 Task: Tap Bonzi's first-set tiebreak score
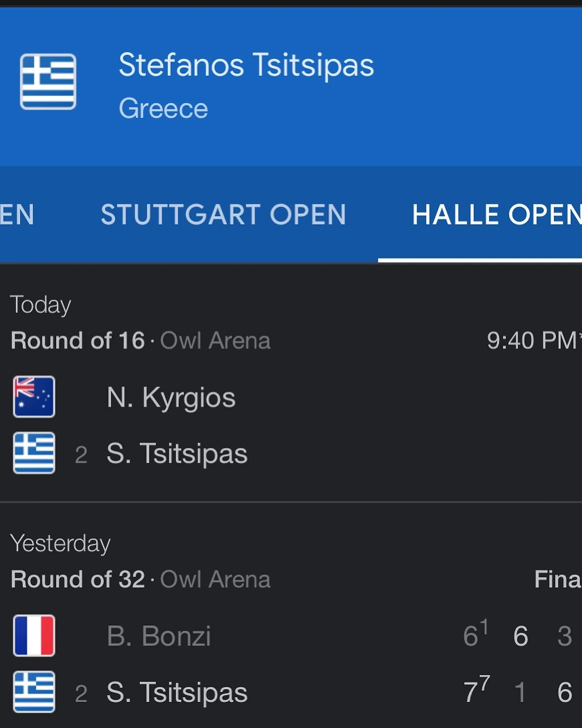pyautogui.click(x=475, y=634)
